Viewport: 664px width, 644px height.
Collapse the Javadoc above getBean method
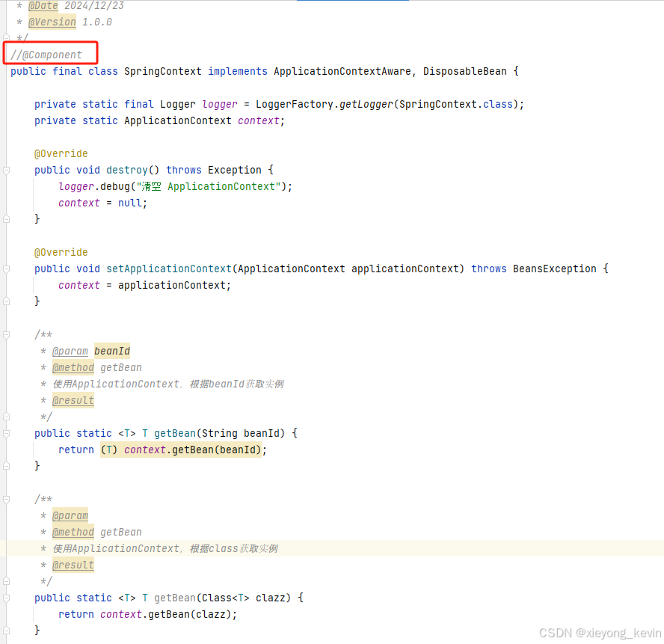pos(6,334)
